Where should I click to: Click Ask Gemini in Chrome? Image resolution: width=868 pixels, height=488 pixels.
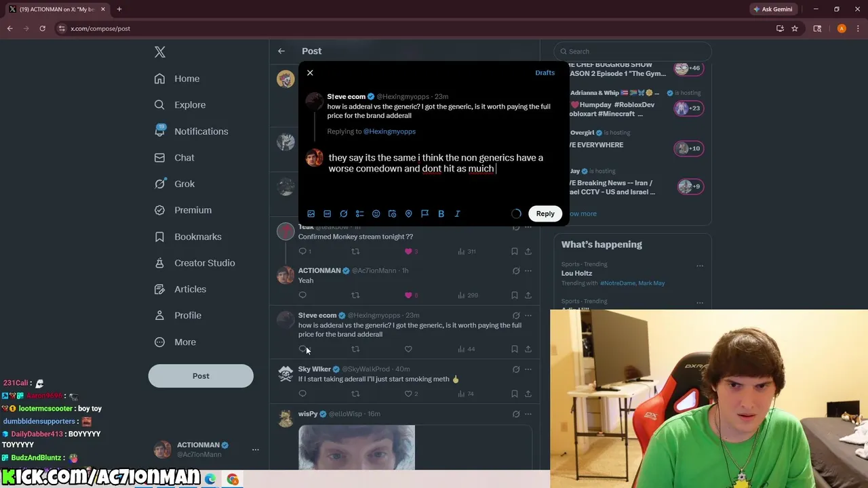(x=773, y=9)
